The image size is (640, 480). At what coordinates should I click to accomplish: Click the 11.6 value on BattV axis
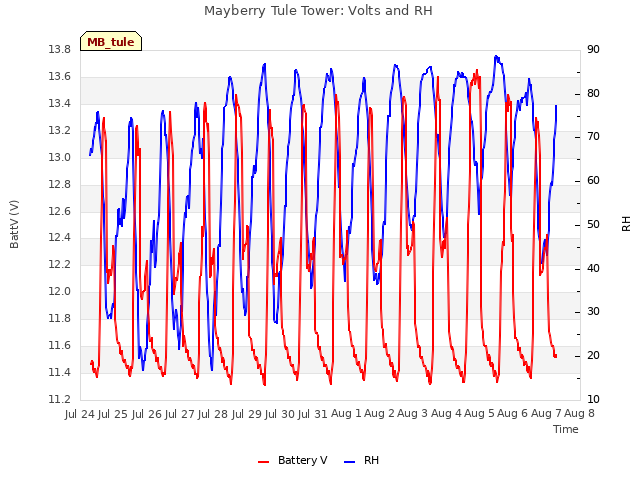pyautogui.click(x=59, y=346)
